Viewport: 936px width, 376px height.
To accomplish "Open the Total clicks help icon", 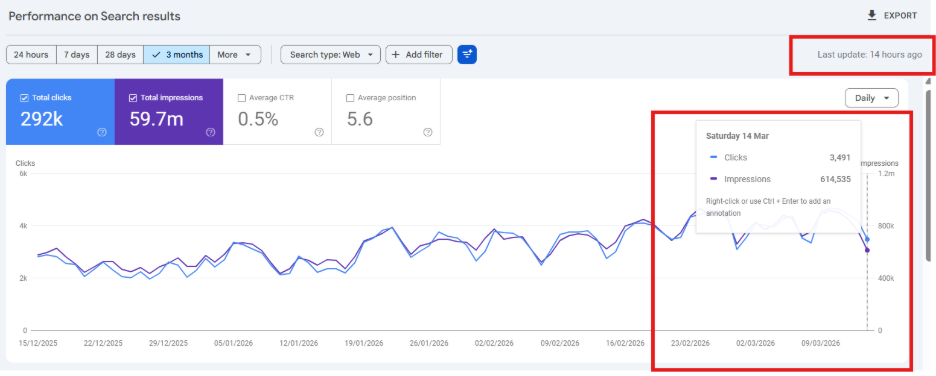I will (x=101, y=132).
